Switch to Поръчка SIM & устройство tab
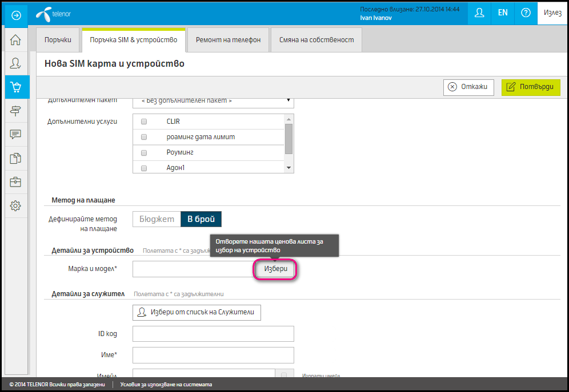 click(134, 40)
